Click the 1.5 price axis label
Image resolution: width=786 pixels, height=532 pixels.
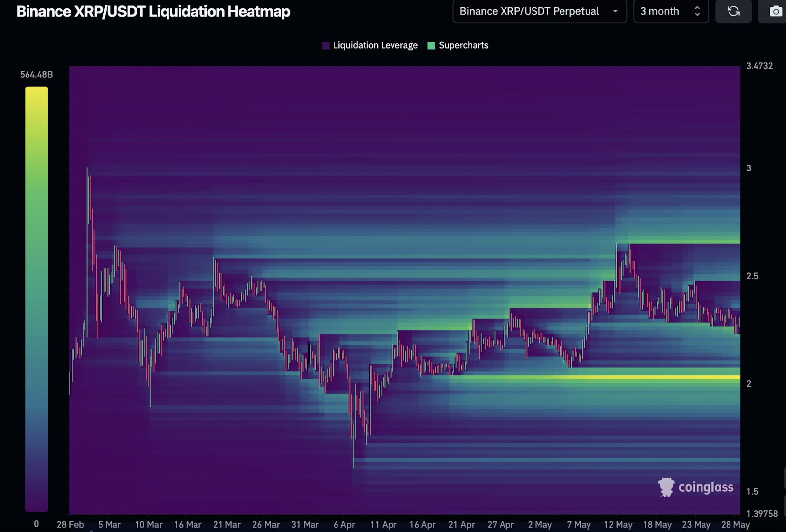pyautogui.click(x=752, y=491)
